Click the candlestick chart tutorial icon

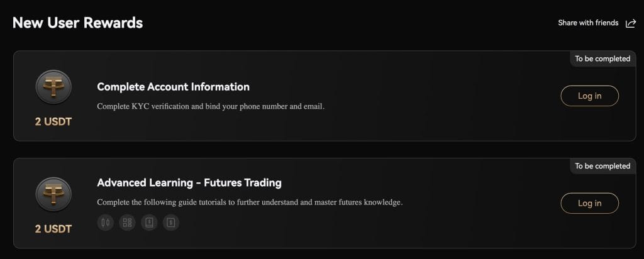(x=106, y=223)
